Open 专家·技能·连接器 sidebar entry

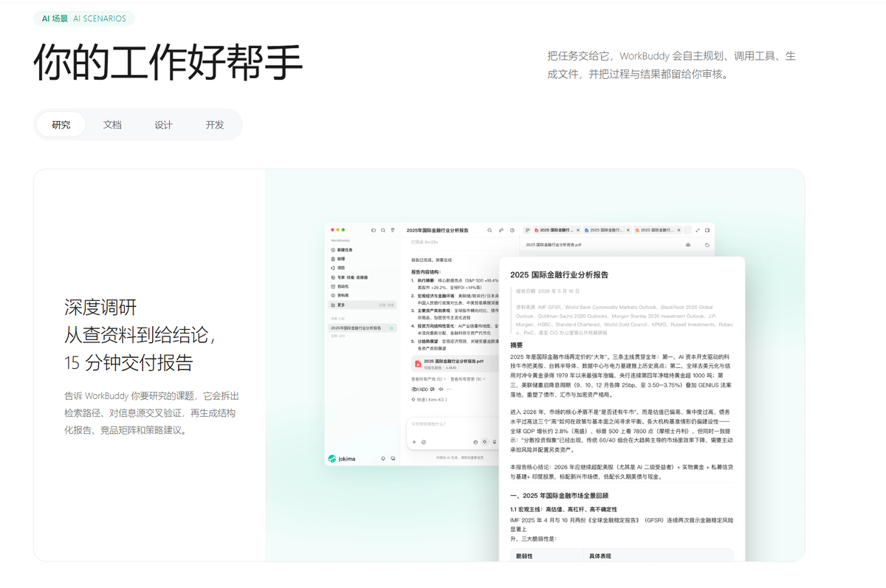point(349,277)
